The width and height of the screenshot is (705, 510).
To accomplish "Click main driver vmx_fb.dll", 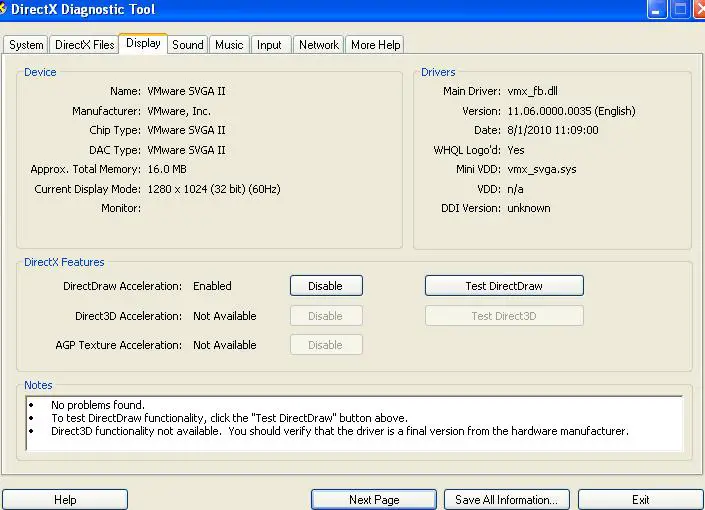I will (532, 91).
